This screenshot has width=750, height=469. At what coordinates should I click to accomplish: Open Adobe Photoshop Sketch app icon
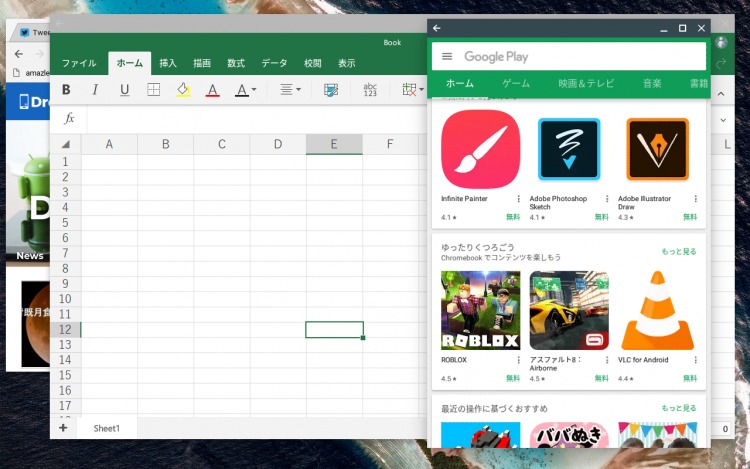tap(569, 149)
